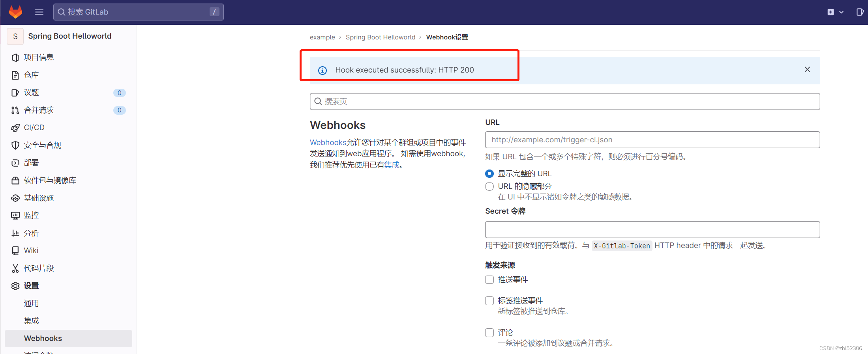Screen dimensions: 868x354
Task: Click the 基础设施 infrastructure icon
Action: (15, 198)
